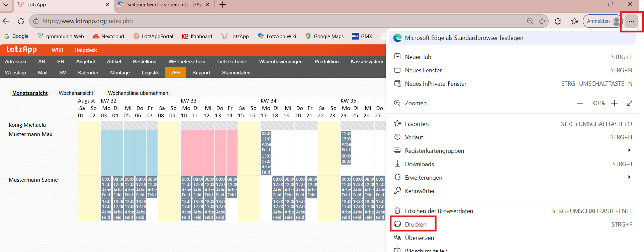
Task: Decrease zoom with the minus button
Action: click(x=580, y=103)
